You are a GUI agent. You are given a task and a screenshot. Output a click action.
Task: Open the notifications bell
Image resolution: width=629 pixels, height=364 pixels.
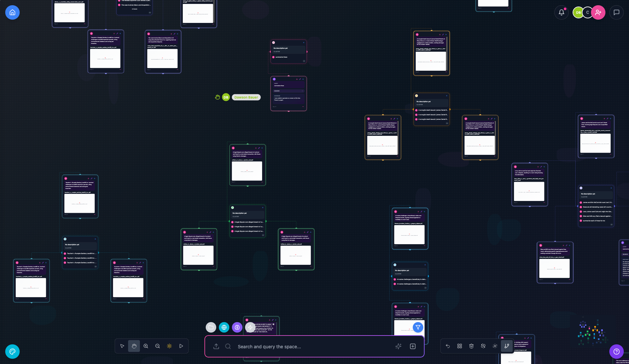pyautogui.click(x=562, y=12)
